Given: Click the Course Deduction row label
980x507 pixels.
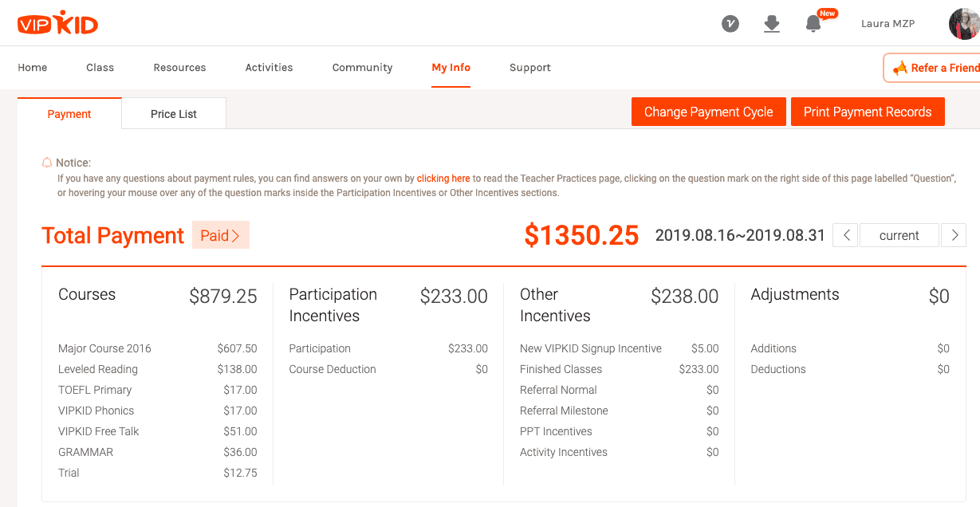Looking at the screenshot, I should click(x=333, y=369).
